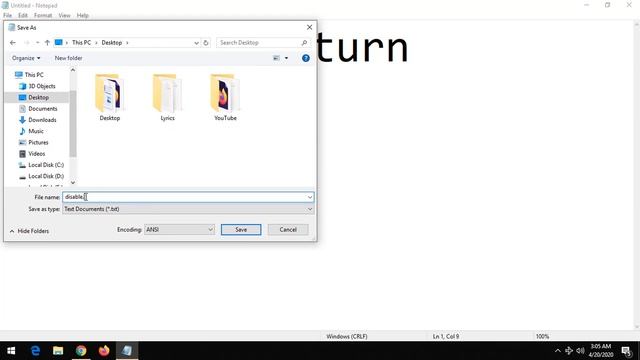Launch Firefox from taskbar
This screenshot has height=360, width=640.
coord(104,351)
